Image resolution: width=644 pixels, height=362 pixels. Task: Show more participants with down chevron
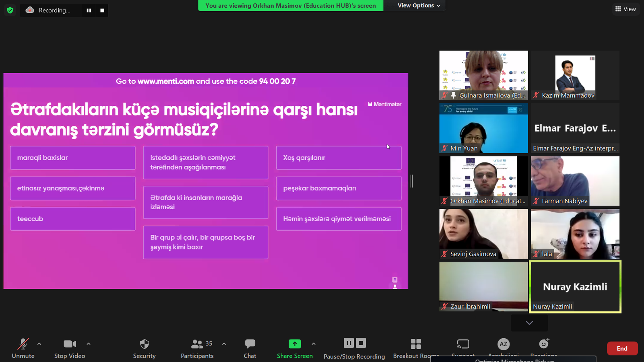(529, 323)
